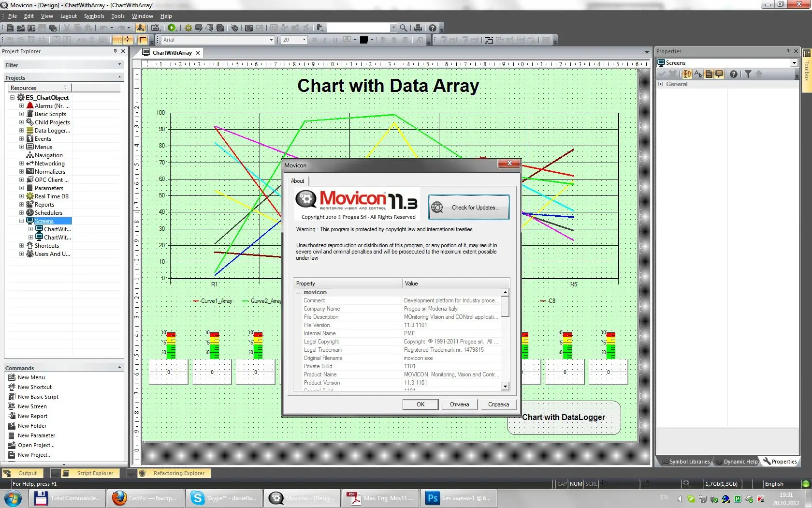Click the tag icon in main toolbar
The height and width of the screenshot is (508, 812).
234,28
